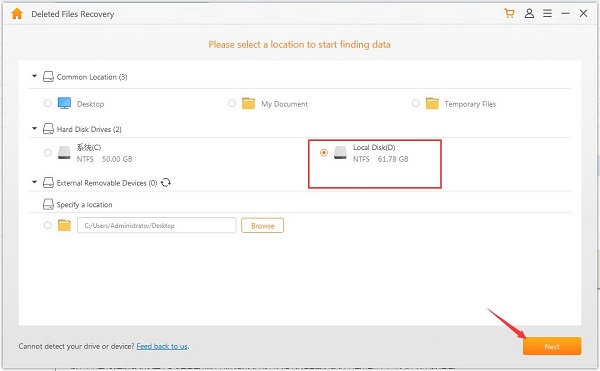Click the Browse button
Image resolution: width=600 pixels, height=371 pixels.
point(262,225)
